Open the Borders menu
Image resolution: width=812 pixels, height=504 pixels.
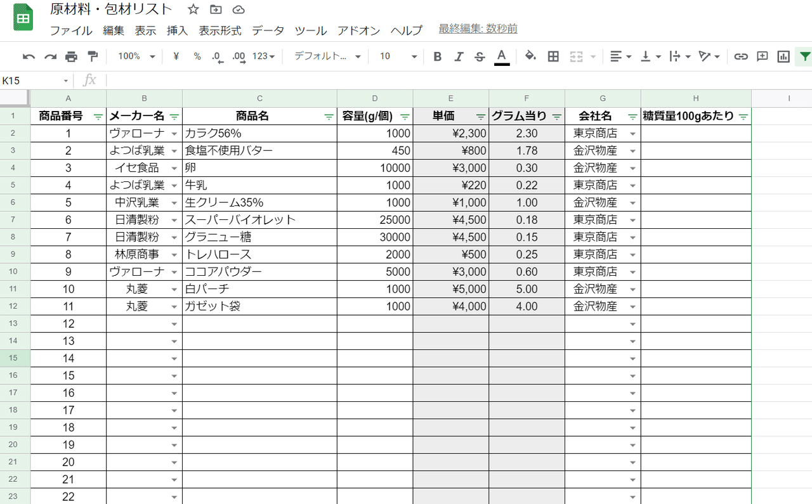pos(553,56)
